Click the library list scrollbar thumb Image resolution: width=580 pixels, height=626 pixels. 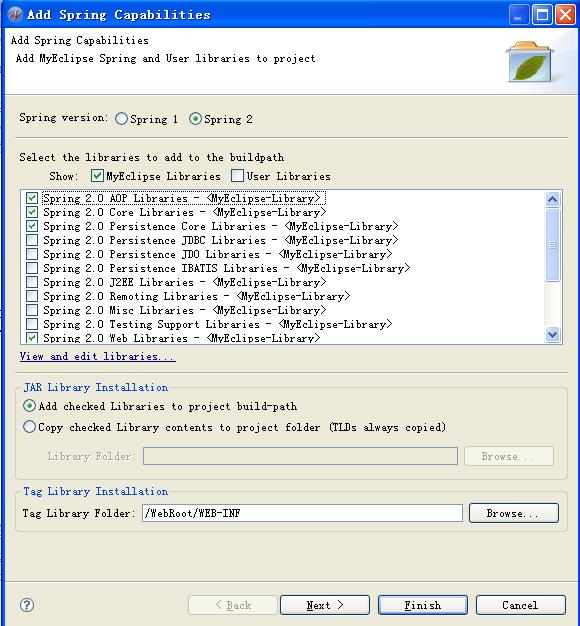(552, 244)
